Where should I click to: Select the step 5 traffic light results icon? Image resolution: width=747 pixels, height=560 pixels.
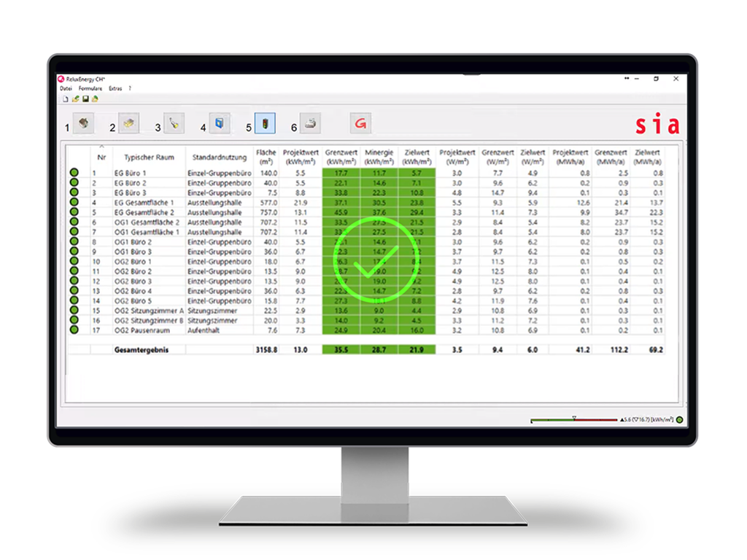tap(265, 124)
